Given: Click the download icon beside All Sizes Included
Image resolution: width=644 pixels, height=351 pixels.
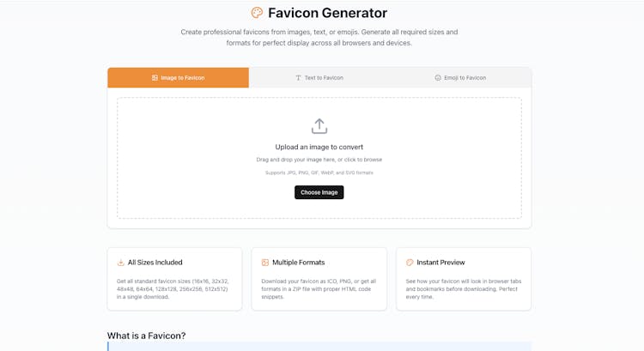Looking at the screenshot, I should pyautogui.click(x=121, y=263).
